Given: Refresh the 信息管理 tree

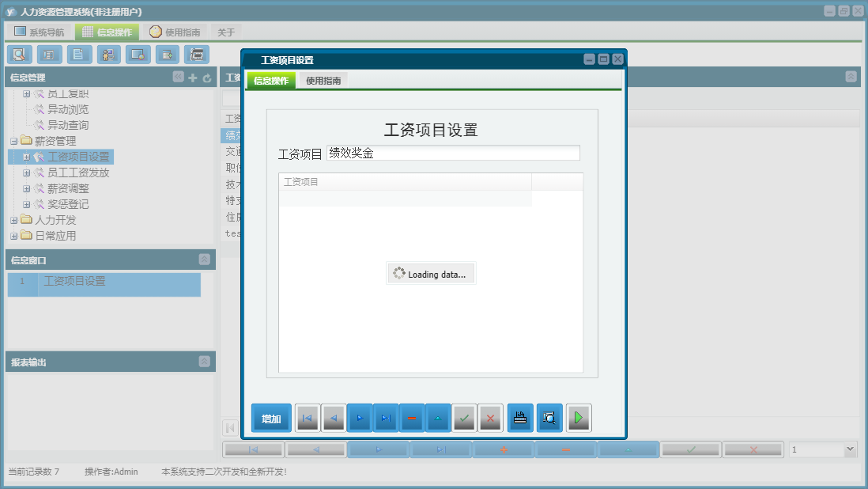Looking at the screenshot, I should coord(207,78).
